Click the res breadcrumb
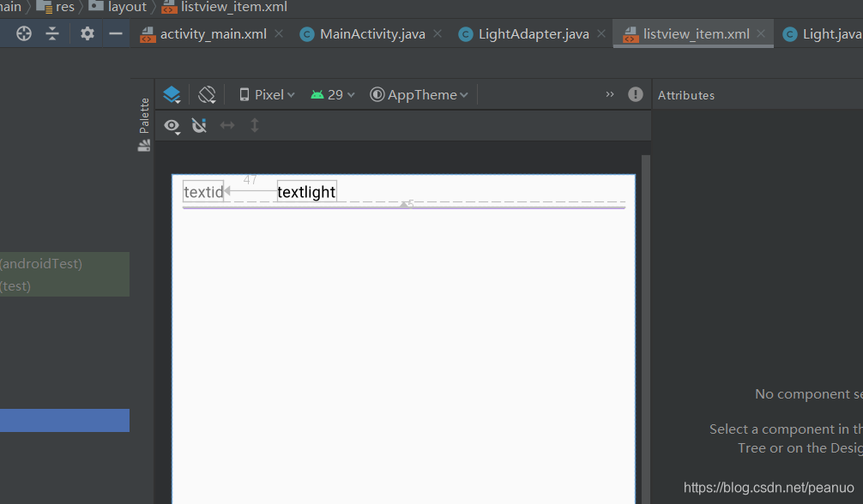This screenshot has width=863, height=504. tap(56, 7)
